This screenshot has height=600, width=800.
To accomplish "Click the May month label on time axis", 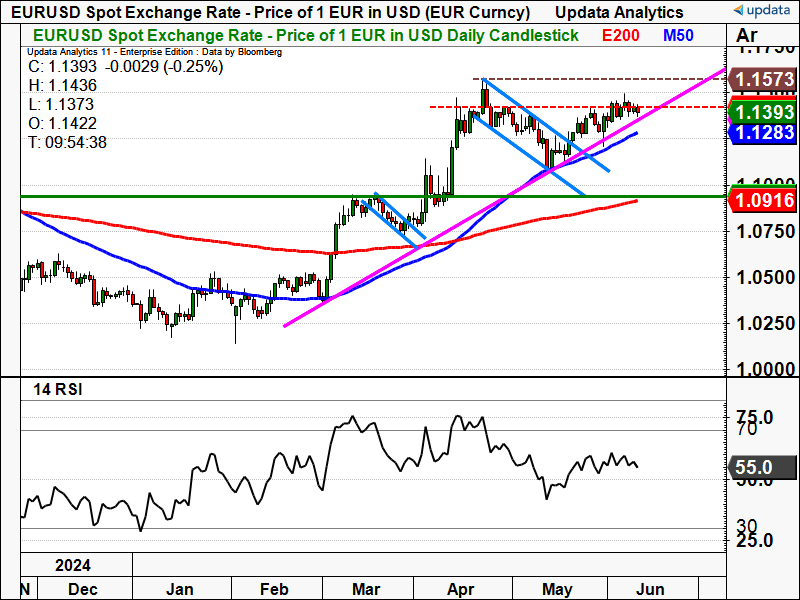I will [x=557, y=589].
